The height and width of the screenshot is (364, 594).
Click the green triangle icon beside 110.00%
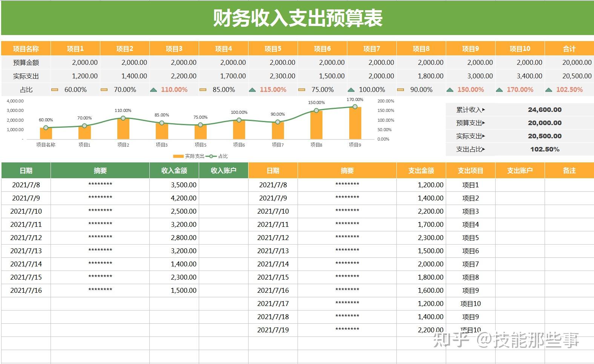click(153, 90)
